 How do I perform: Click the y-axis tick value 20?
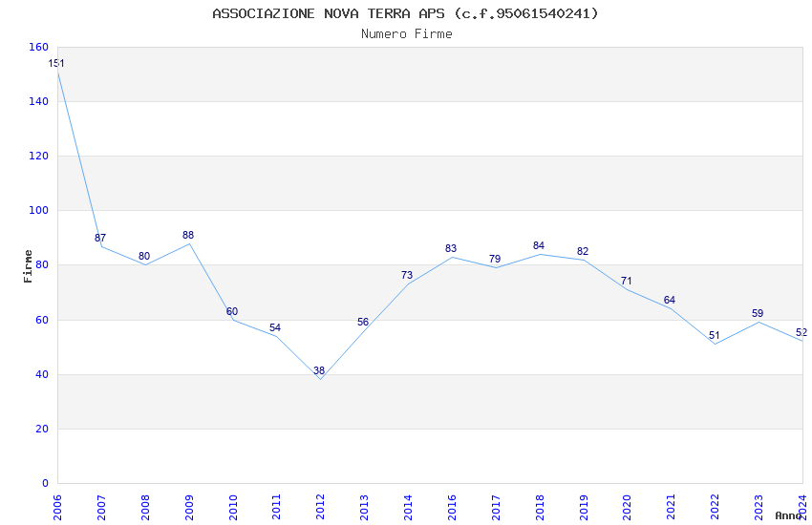coord(42,429)
